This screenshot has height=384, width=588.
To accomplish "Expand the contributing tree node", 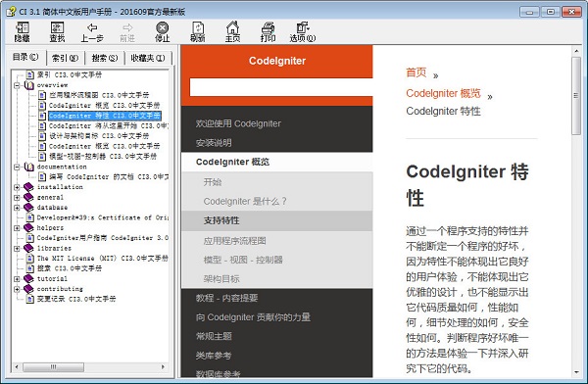I will [x=17, y=289].
